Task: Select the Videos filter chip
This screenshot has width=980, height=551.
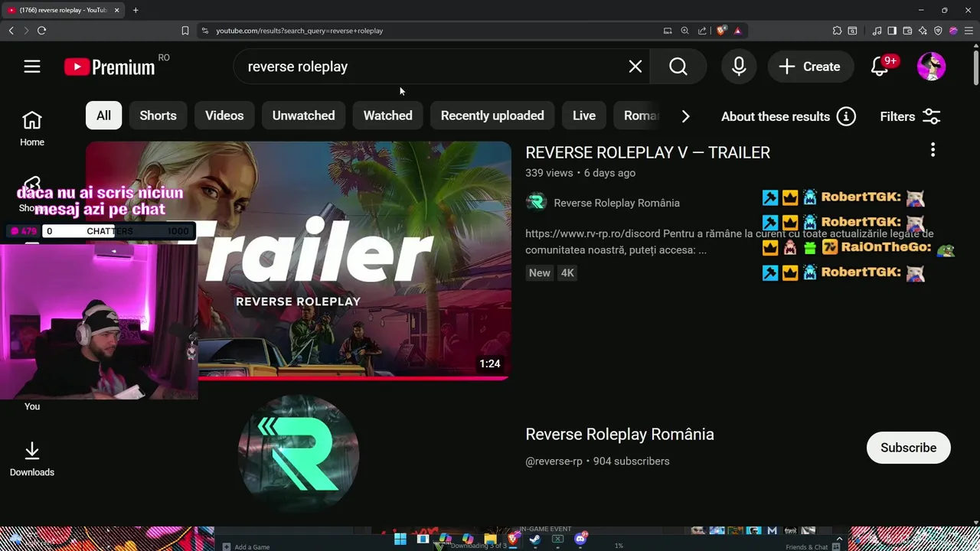Action: pos(224,116)
